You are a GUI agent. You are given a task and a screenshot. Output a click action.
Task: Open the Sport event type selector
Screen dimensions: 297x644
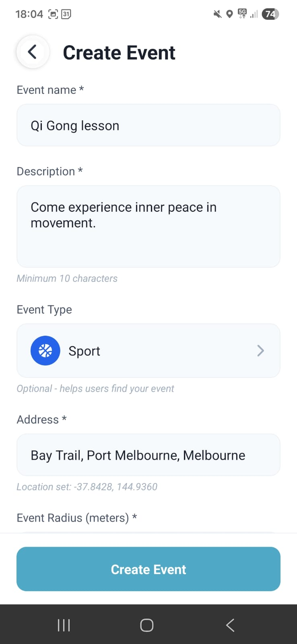pyautogui.click(x=148, y=351)
